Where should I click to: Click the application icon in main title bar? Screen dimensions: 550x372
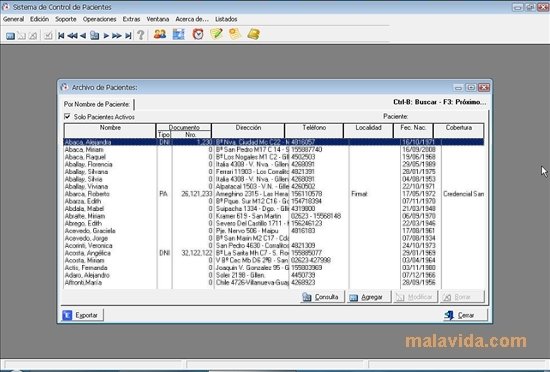pos(6,7)
